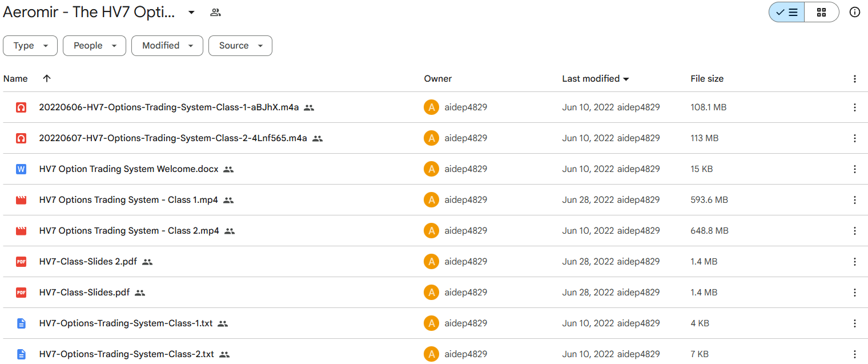Image resolution: width=868 pixels, height=364 pixels.
Task: Expand the folder title dropdown arrow
Action: click(x=191, y=12)
